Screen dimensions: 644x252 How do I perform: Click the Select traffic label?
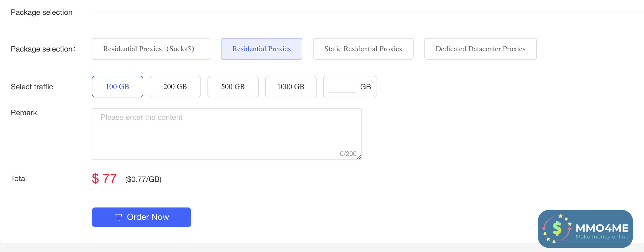coord(32,87)
